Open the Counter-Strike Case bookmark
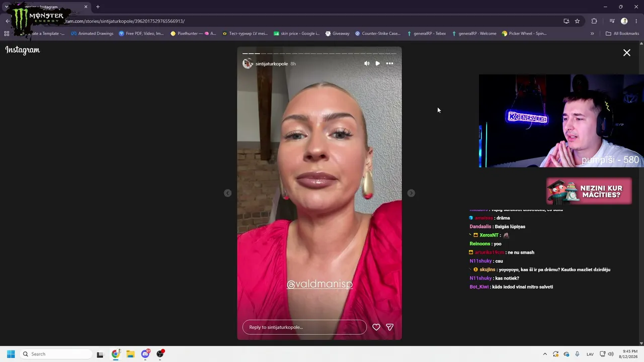The width and height of the screenshot is (644, 362). coord(378,34)
